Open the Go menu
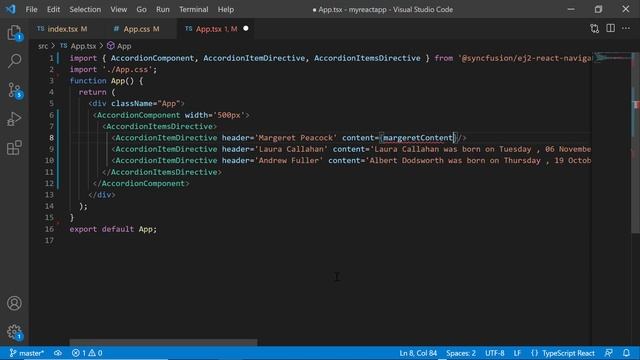 pyautogui.click(x=141, y=9)
